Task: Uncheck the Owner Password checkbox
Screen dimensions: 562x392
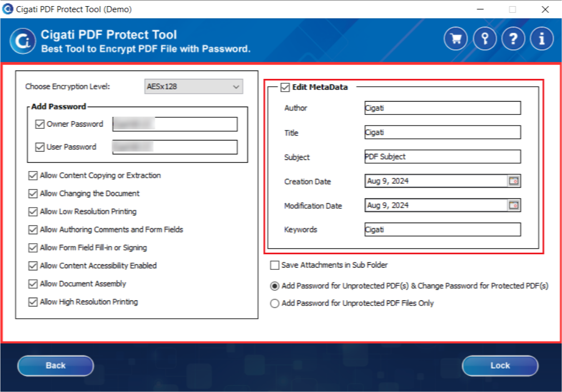Action: pos(40,124)
